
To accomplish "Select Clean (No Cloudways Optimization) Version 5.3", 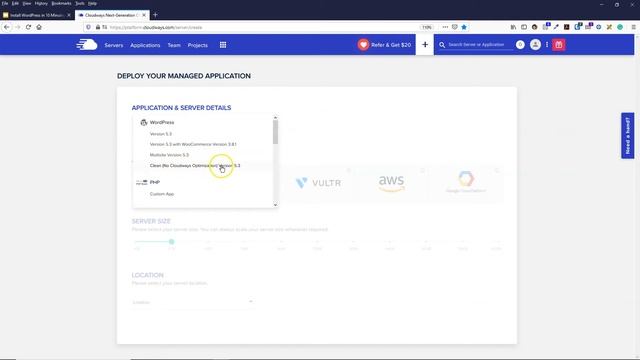I will [195, 166].
